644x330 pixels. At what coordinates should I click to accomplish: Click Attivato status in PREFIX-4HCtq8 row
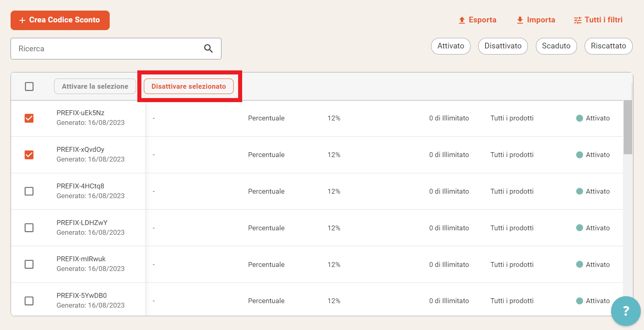(x=593, y=191)
